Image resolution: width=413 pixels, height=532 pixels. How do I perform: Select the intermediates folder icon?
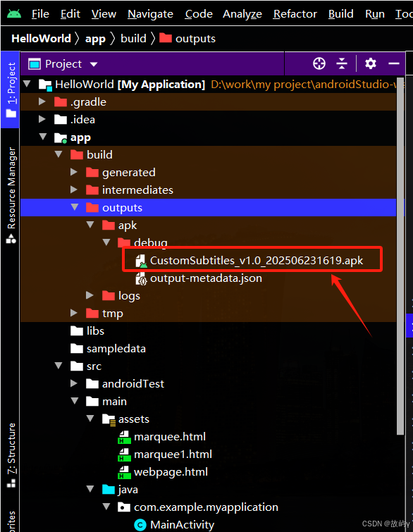point(92,190)
